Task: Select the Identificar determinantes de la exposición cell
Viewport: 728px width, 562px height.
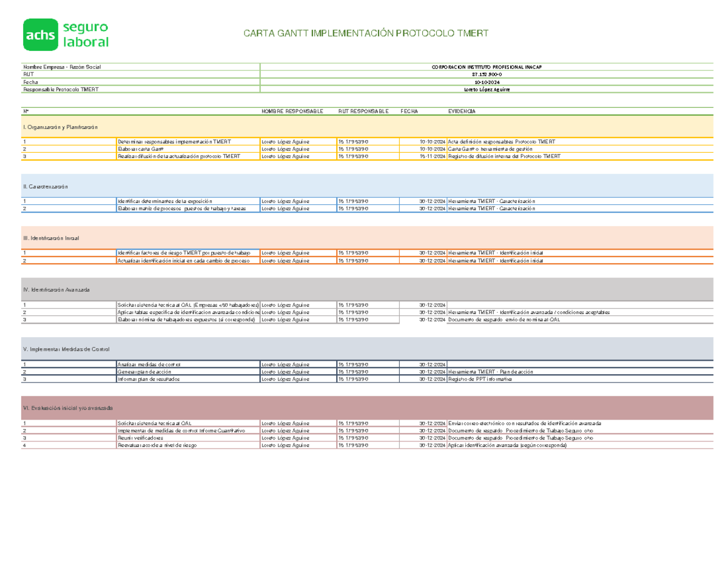Action: coord(187,201)
